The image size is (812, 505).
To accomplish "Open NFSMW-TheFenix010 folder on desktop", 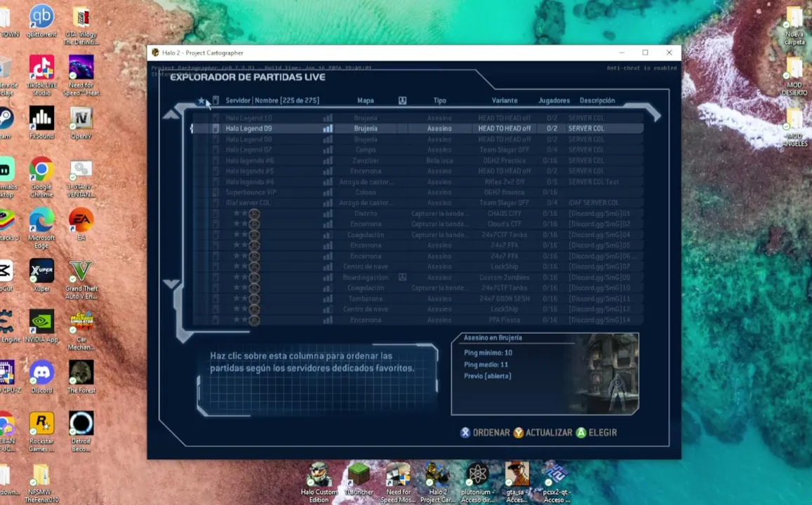I will click(41, 483).
